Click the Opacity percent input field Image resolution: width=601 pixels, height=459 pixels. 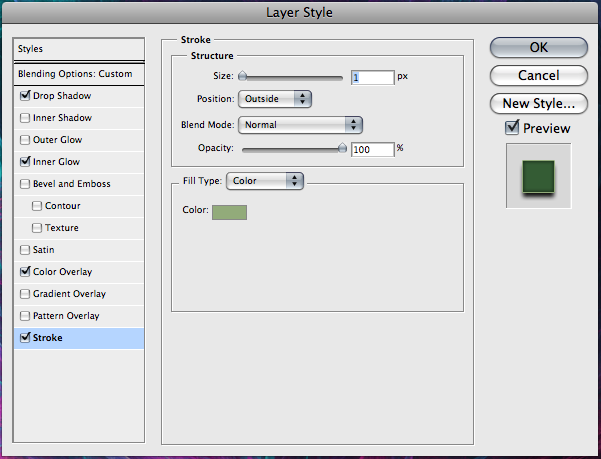(373, 149)
